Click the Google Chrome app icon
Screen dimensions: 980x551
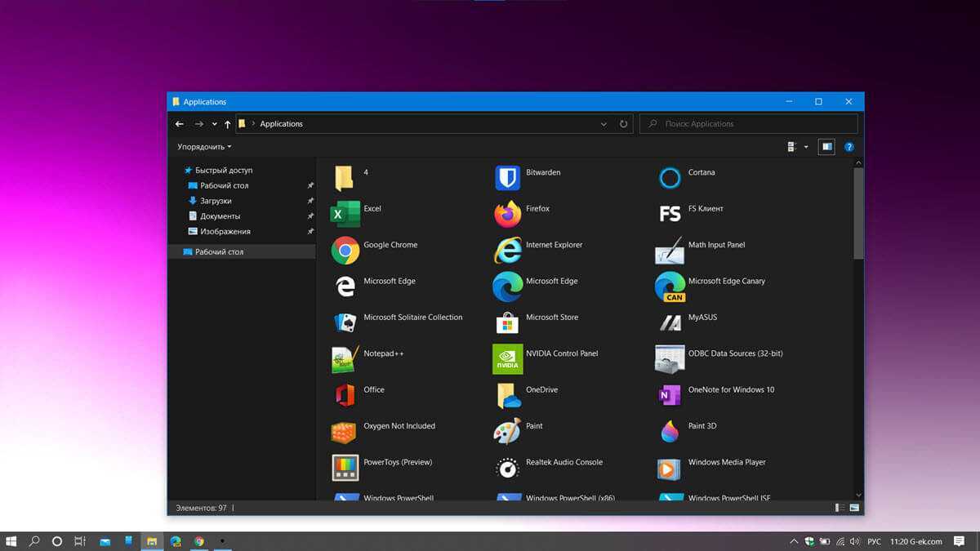(x=345, y=250)
